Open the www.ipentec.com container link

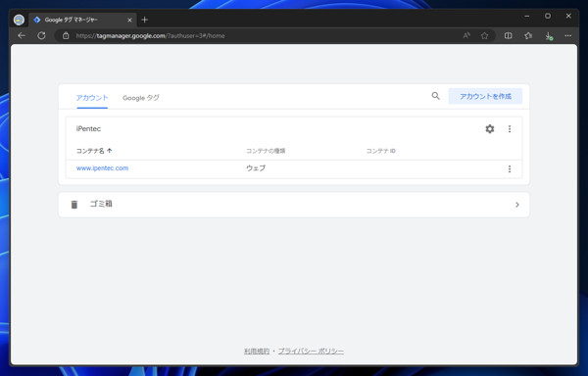pyautogui.click(x=102, y=168)
